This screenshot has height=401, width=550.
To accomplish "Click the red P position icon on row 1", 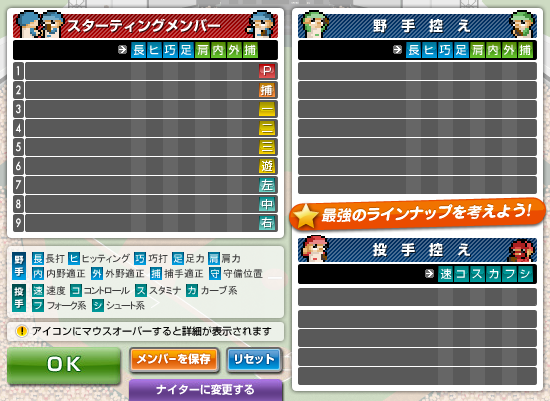I will (x=267, y=71).
